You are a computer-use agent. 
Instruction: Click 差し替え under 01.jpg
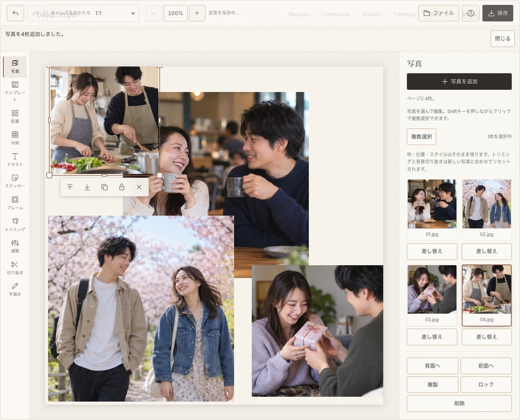point(432,251)
